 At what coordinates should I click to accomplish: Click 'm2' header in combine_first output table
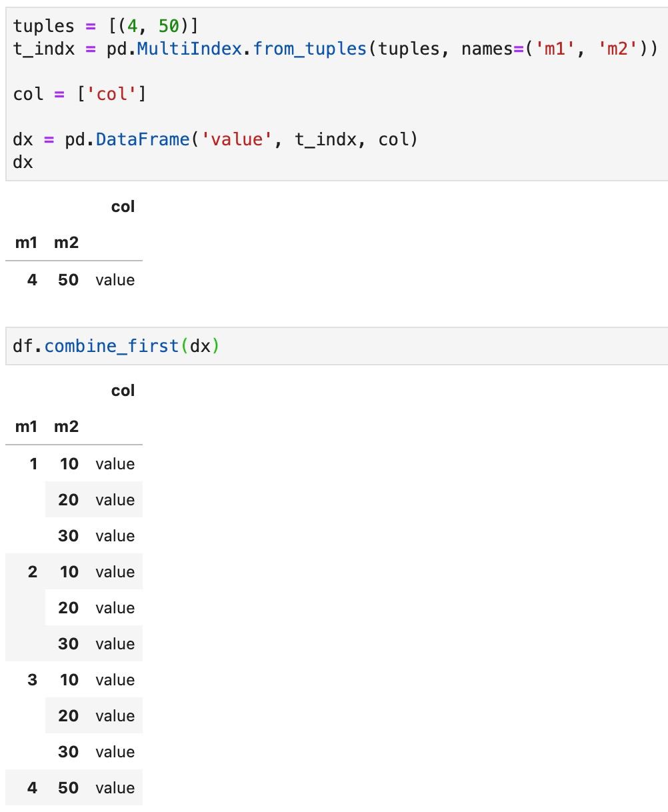point(66,427)
